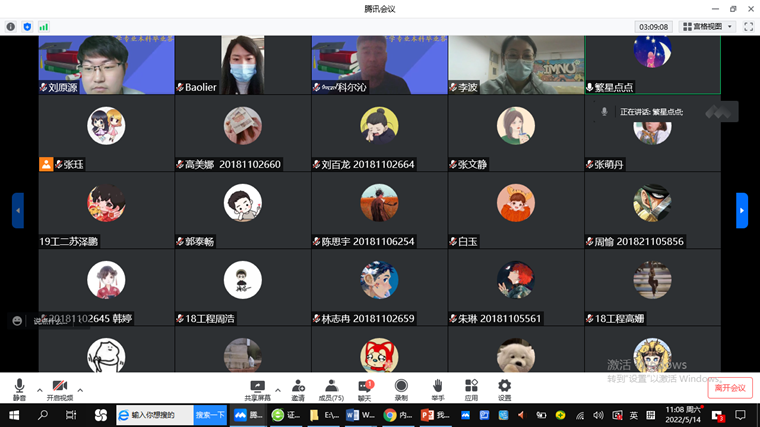Screen dimensions: 760x427
Task: Open the members list (75)
Action: 331,388
